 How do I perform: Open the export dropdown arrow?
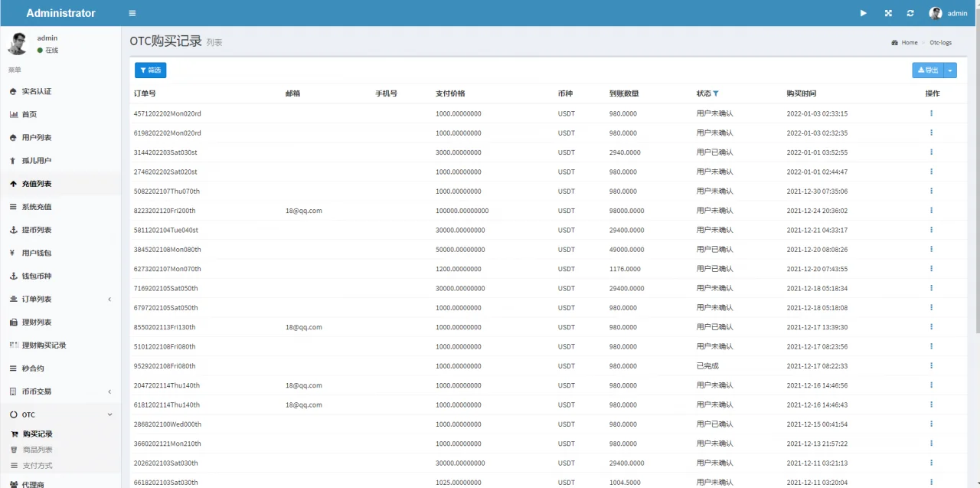coord(951,70)
